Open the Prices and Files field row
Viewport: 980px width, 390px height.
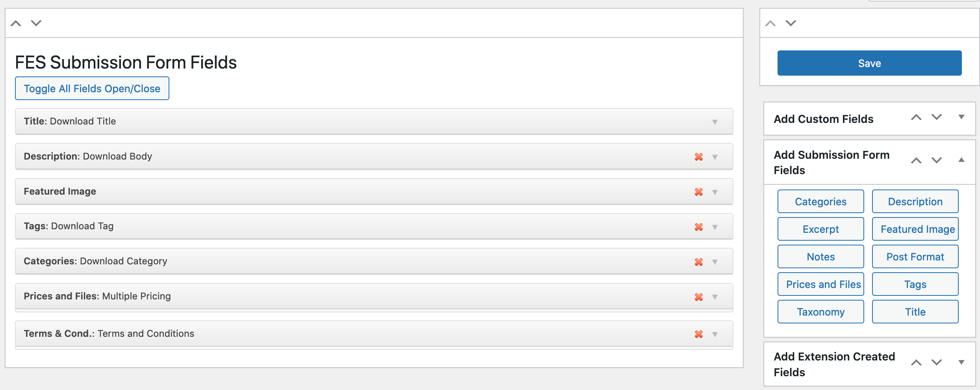(x=715, y=297)
